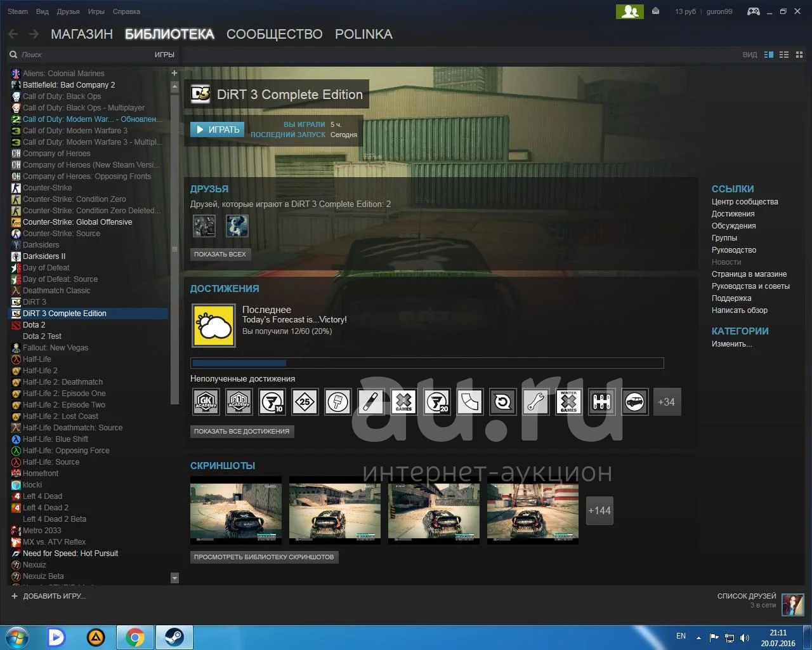Click the EN language indicator in the tray
The width and height of the screenshot is (812, 650).
[681, 636]
